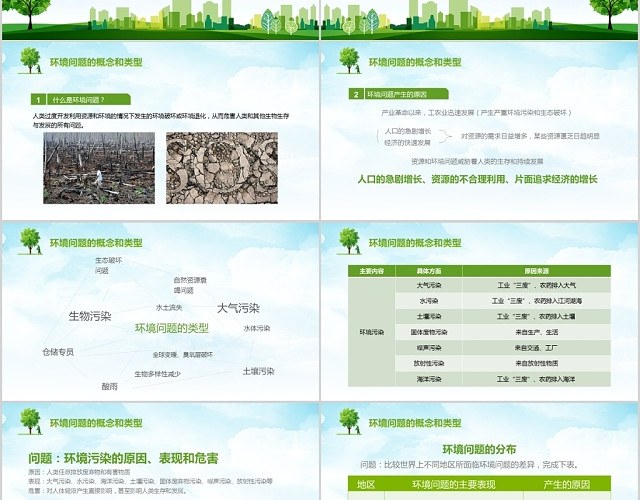Click the line starting 表现：大气污染、水污染

pos(150,481)
